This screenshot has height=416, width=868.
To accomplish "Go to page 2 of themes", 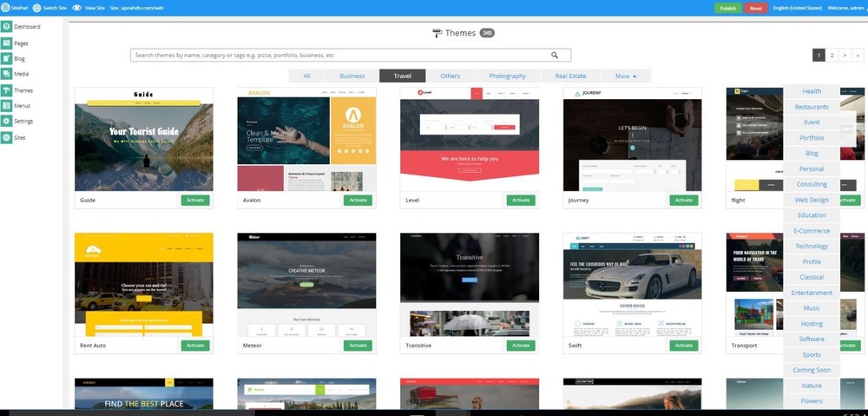I will click(x=832, y=55).
